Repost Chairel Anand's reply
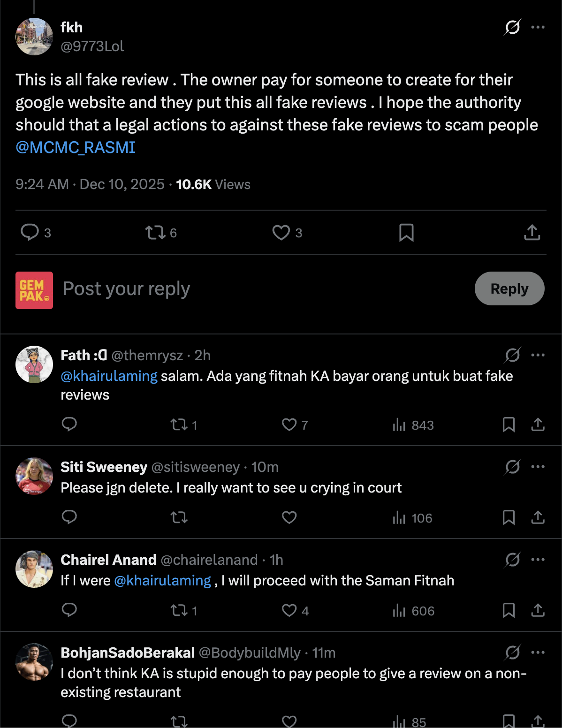Screen dimensions: 562x728 179,610
